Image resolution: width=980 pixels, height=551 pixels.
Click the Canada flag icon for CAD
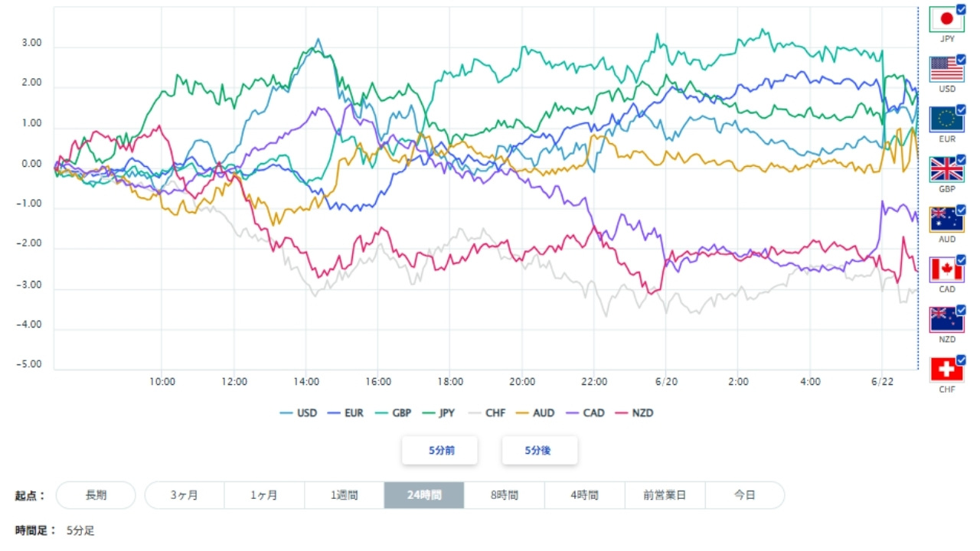tap(947, 269)
